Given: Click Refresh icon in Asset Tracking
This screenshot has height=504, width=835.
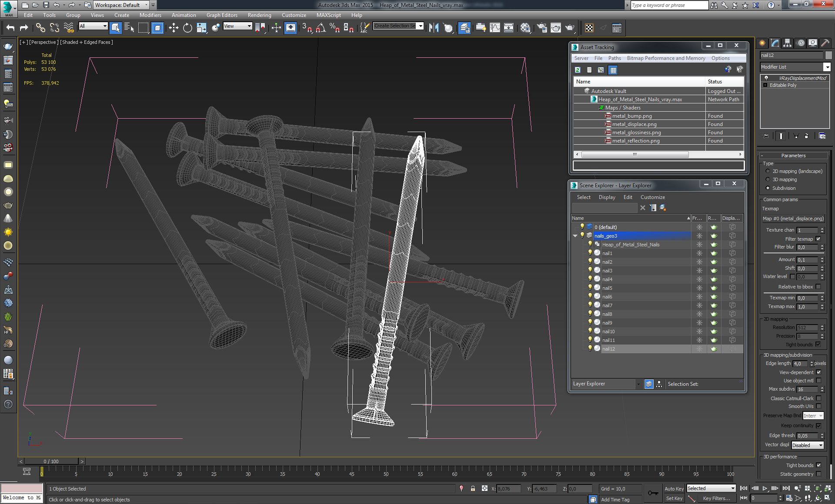Looking at the screenshot, I should [x=578, y=70].
